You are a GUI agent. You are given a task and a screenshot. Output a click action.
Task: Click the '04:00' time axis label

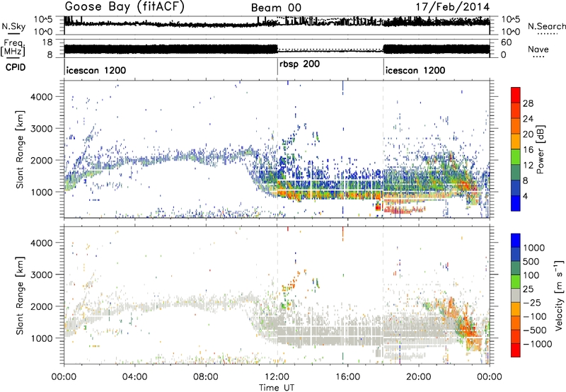click(134, 377)
